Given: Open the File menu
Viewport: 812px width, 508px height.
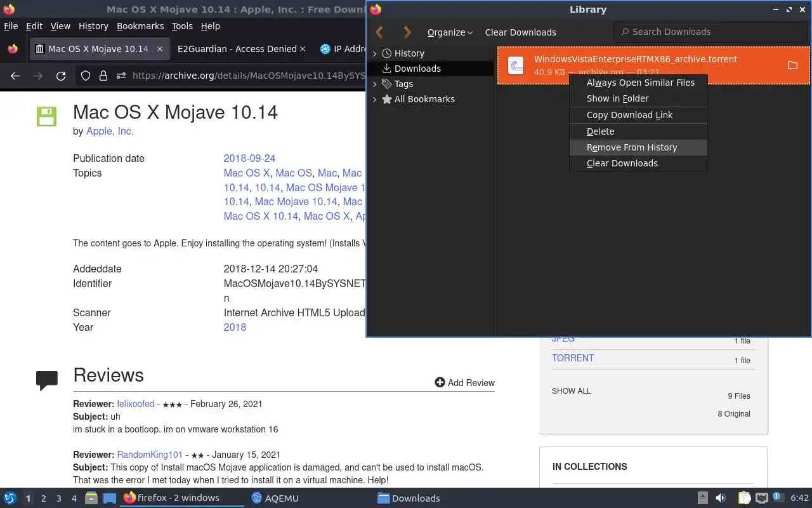Looking at the screenshot, I should (x=11, y=26).
